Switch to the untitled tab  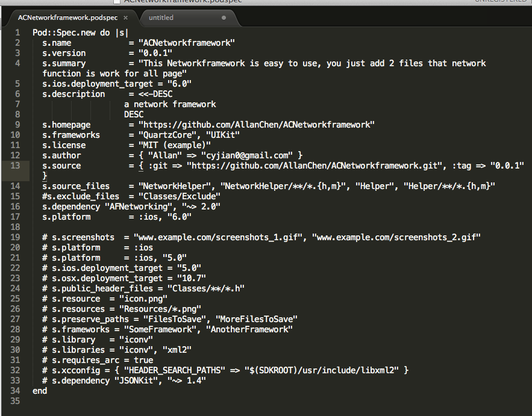[161, 17]
